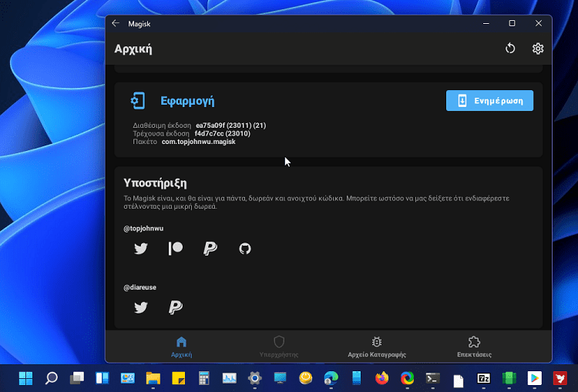Image resolution: width=578 pixels, height=392 pixels.
Task: Open diareuse's Twitter icon
Action: [x=140, y=308]
